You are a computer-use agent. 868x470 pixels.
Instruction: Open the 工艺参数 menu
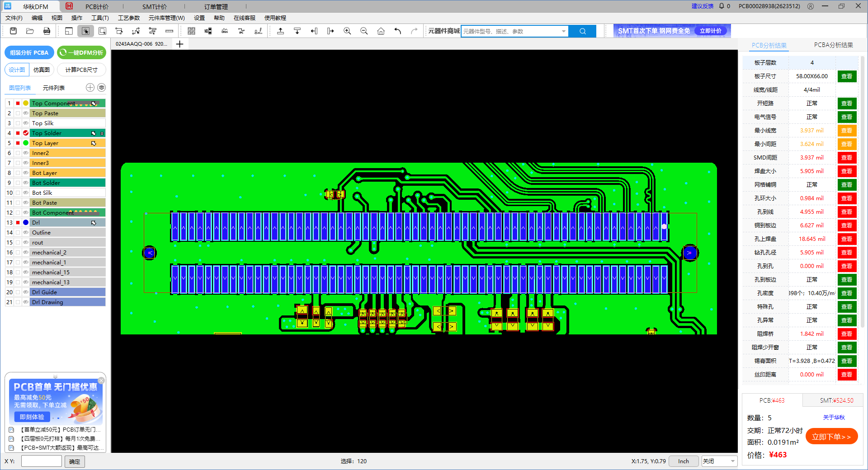pyautogui.click(x=129, y=18)
